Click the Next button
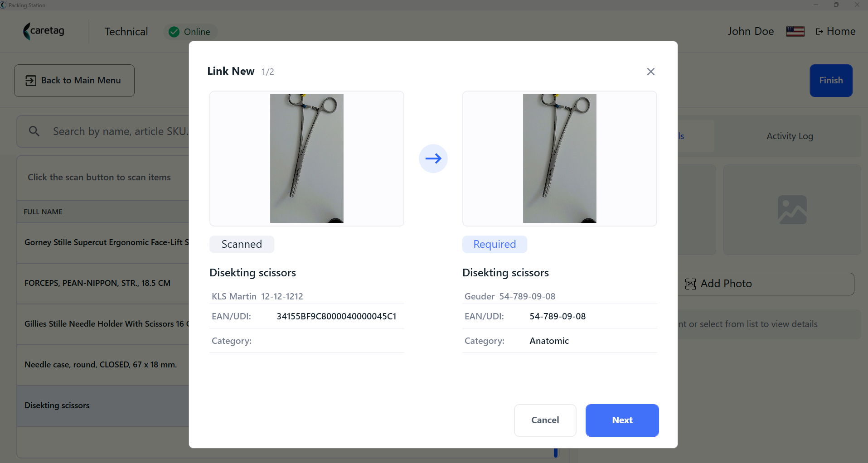The width and height of the screenshot is (868, 463). tap(622, 420)
